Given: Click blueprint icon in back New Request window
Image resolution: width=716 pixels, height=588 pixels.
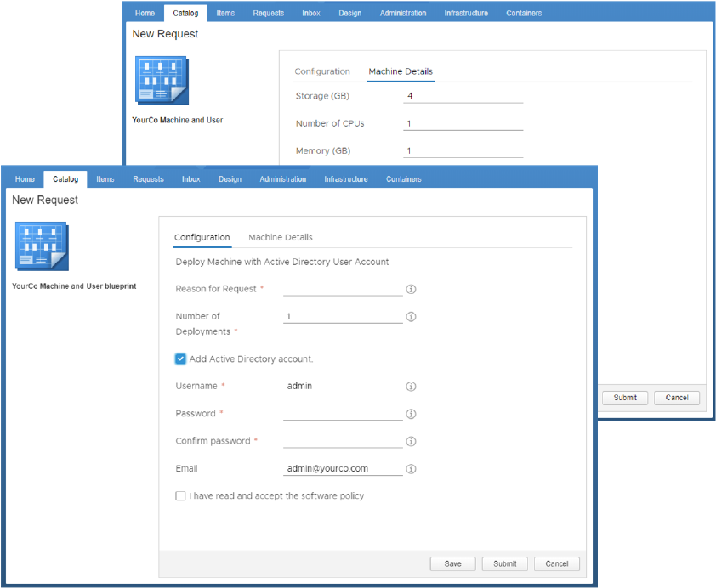Looking at the screenshot, I should click(162, 80).
